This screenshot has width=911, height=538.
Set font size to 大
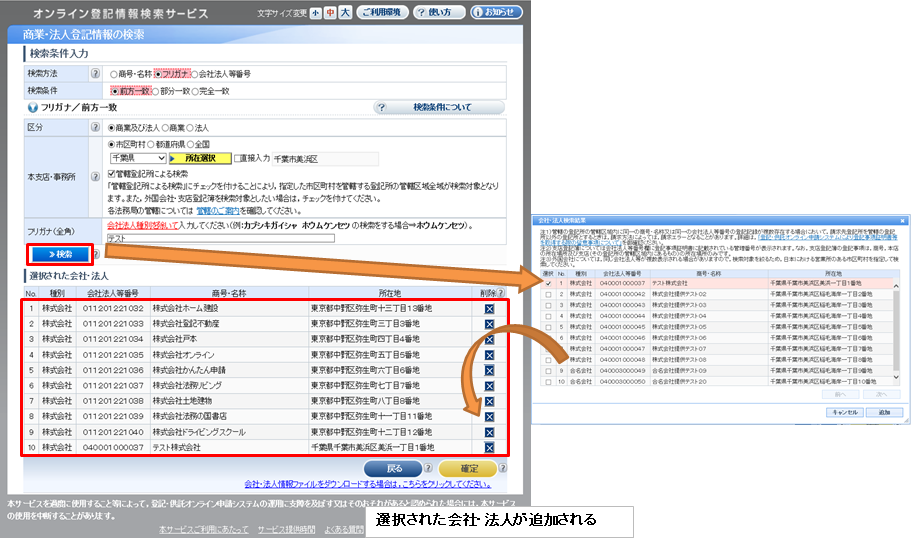pos(344,13)
